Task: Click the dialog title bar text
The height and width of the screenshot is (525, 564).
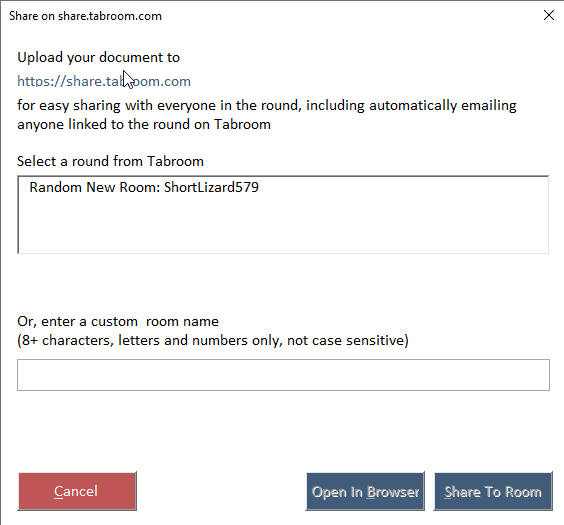Action: (85, 16)
